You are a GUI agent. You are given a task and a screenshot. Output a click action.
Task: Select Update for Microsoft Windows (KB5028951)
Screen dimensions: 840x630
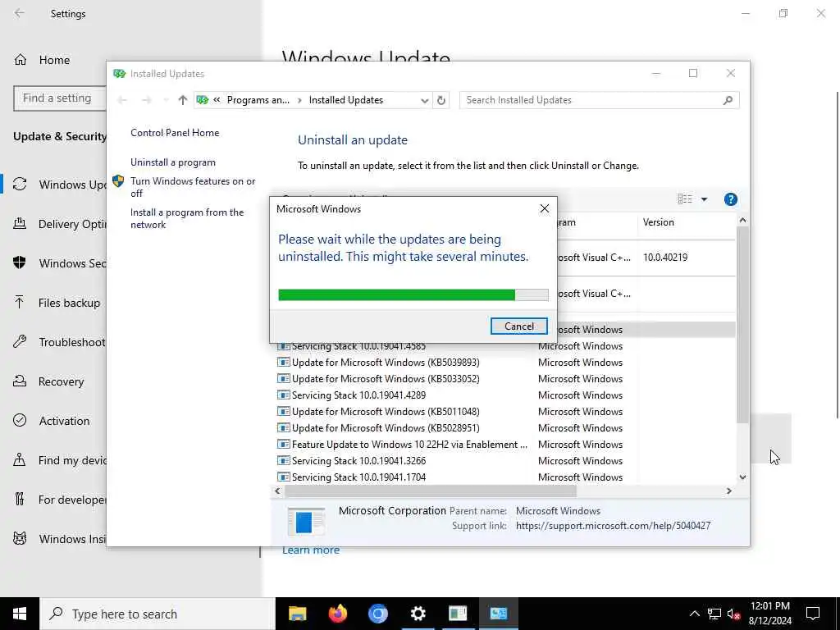point(386,428)
